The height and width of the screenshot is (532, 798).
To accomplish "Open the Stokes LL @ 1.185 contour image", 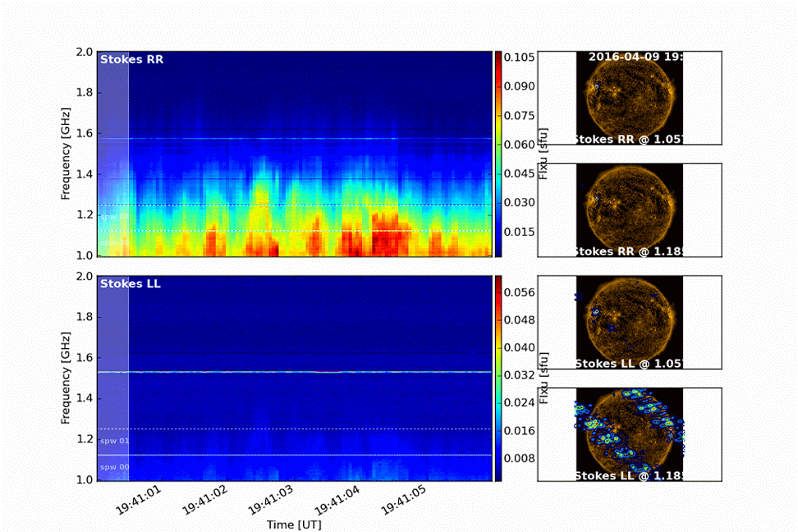I will pyautogui.click(x=630, y=434).
